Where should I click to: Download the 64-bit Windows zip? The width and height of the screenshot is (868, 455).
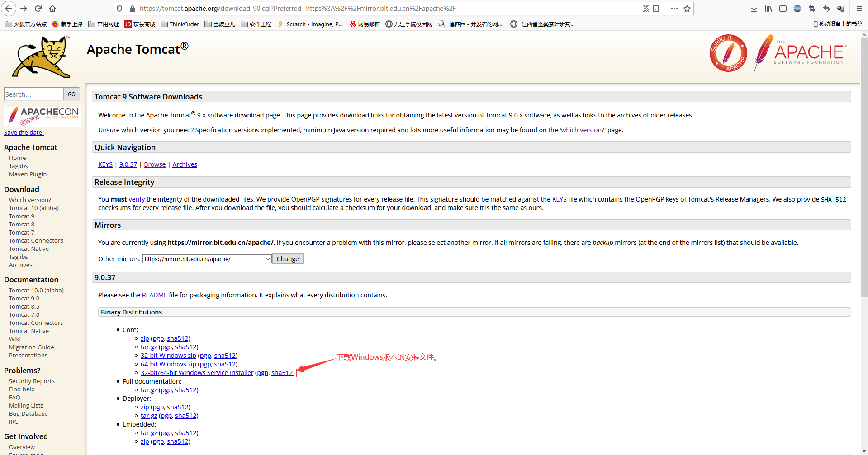click(168, 364)
